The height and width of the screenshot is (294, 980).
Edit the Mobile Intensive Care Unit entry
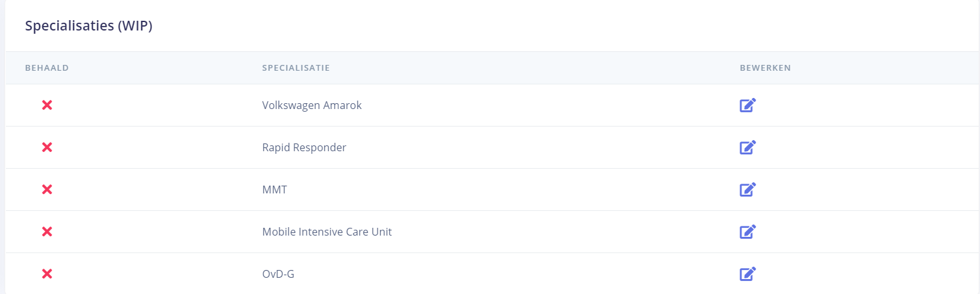click(748, 232)
